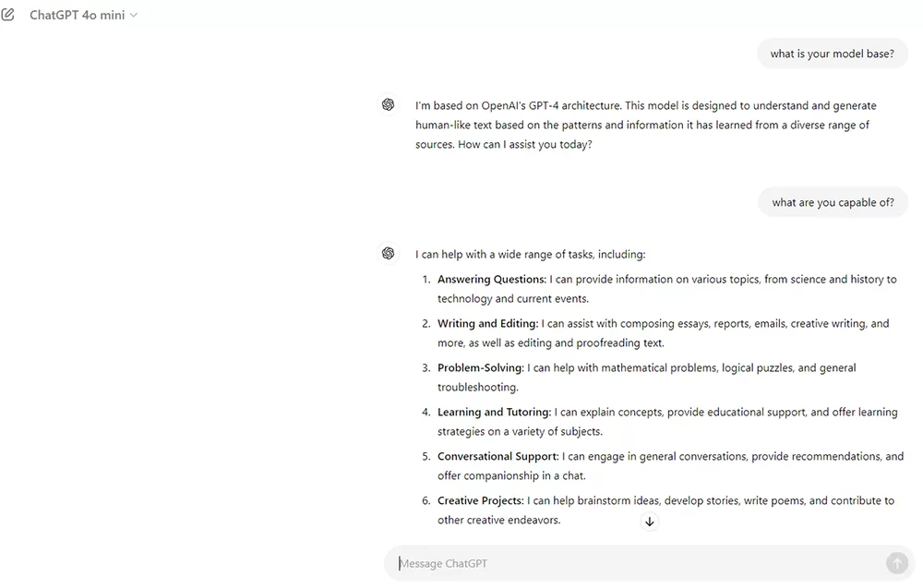Select the "what are you capable of?" message bubble

[x=833, y=202]
